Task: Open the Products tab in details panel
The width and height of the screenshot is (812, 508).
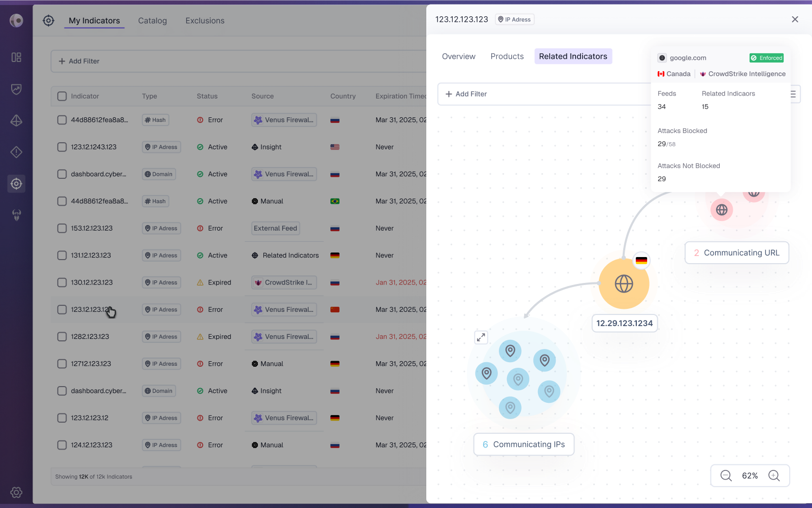Action: tap(507, 56)
